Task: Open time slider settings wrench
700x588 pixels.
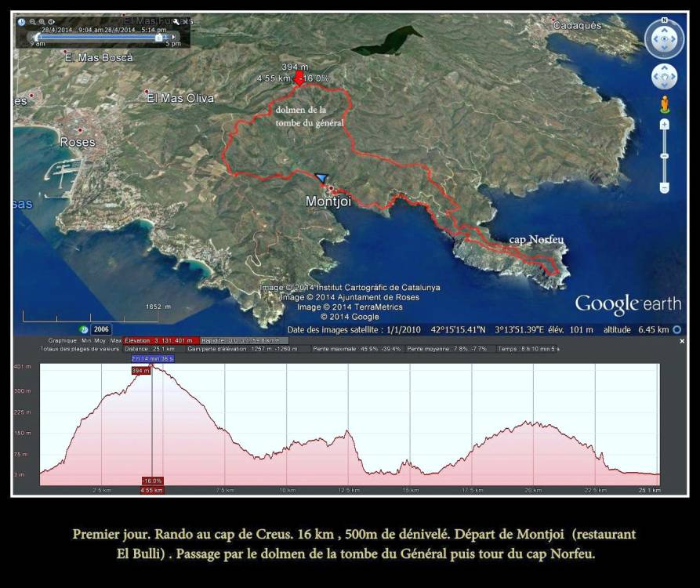Action: click(177, 22)
